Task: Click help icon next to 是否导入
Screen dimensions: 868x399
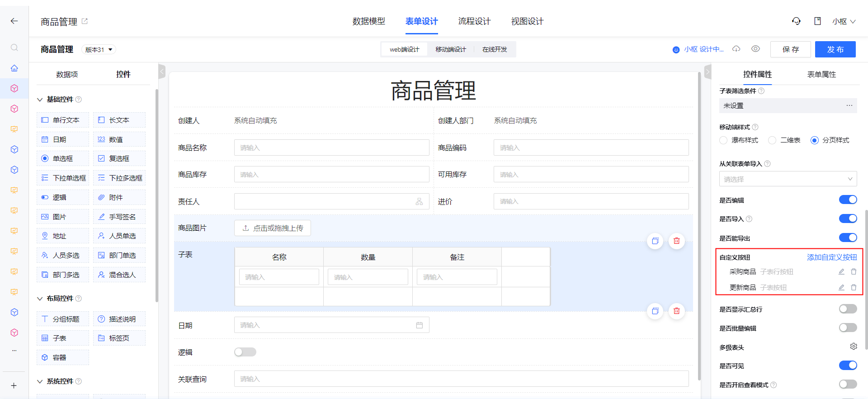Action: 749,219
